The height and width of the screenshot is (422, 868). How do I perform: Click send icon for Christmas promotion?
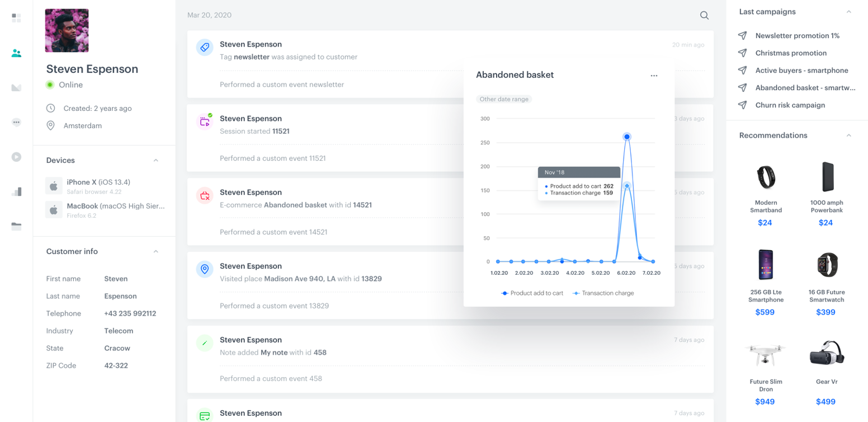coord(742,53)
